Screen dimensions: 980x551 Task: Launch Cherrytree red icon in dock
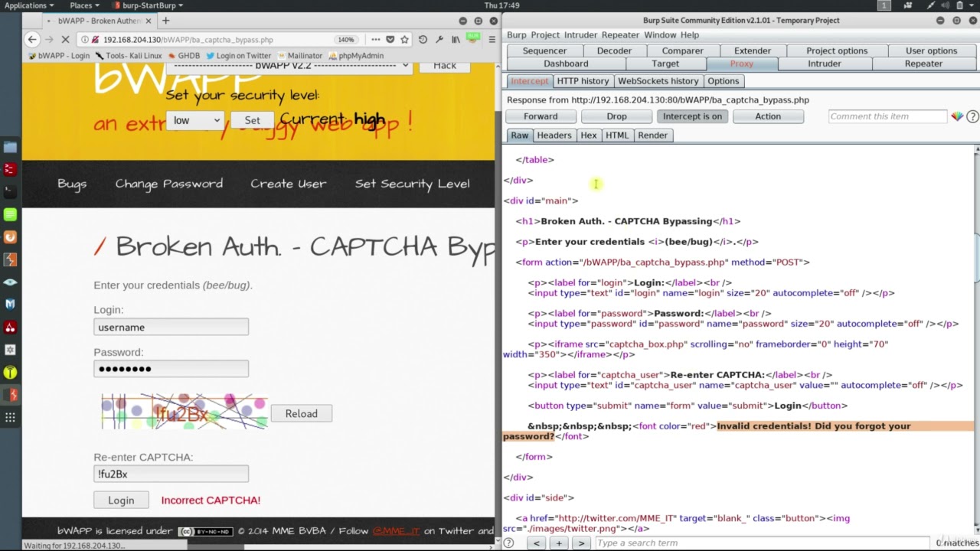pos(10,328)
